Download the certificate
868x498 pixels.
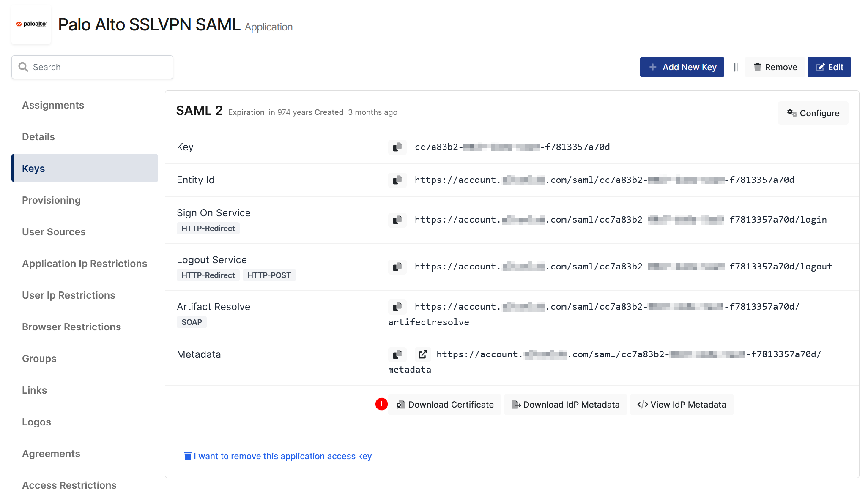coord(445,405)
